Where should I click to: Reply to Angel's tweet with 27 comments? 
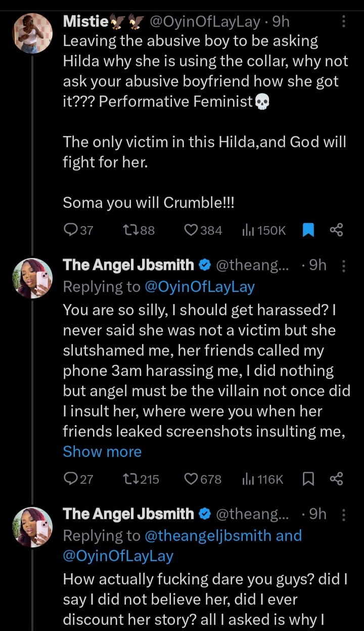click(x=71, y=479)
